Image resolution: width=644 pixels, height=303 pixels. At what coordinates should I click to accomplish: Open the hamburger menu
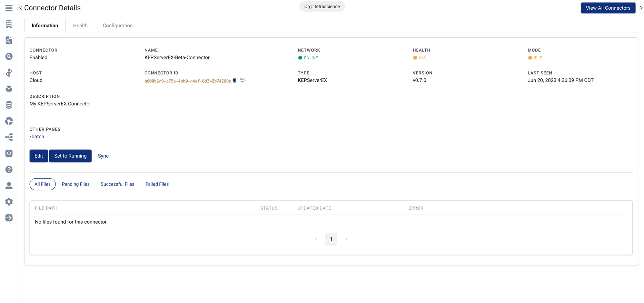tap(9, 8)
